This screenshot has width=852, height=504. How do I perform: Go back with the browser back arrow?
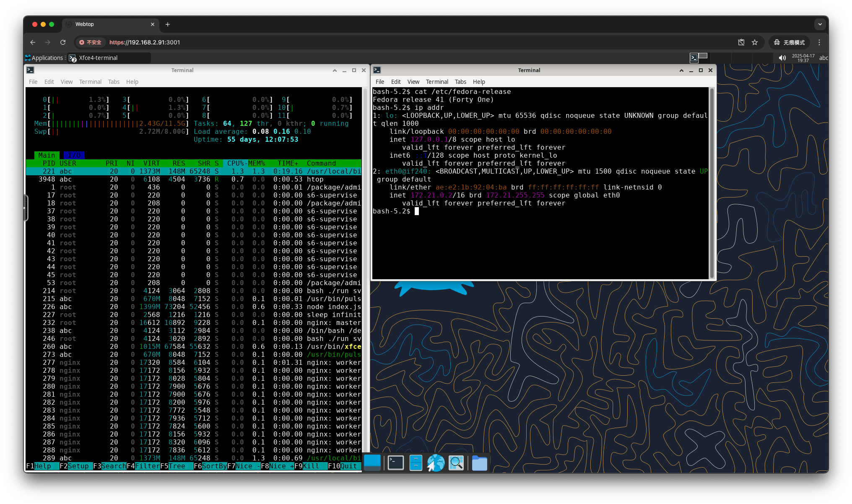pyautogui.click(x=33, y=42)
